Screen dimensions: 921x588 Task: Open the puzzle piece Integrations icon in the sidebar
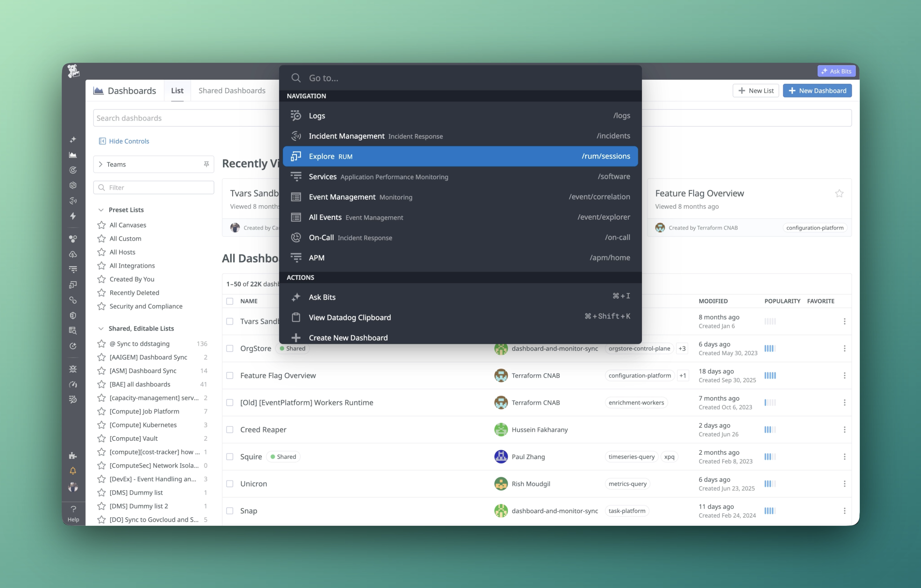click(73, 455)
